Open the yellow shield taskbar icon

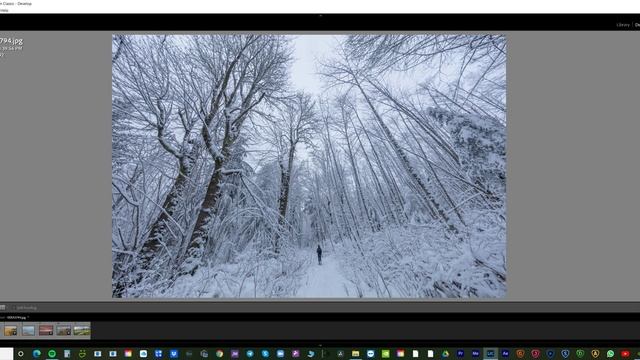[x=595, y=354]
